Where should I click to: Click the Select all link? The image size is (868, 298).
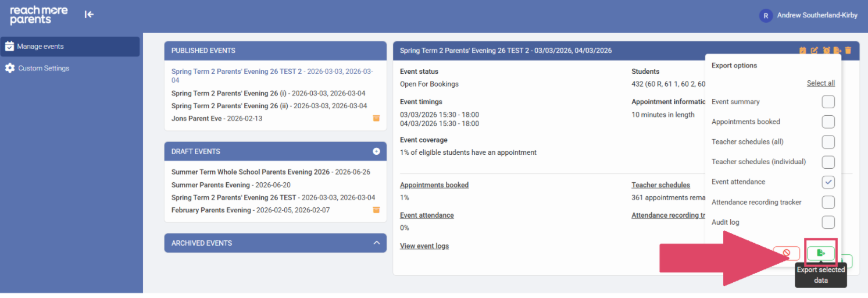[x=820, y=83]
